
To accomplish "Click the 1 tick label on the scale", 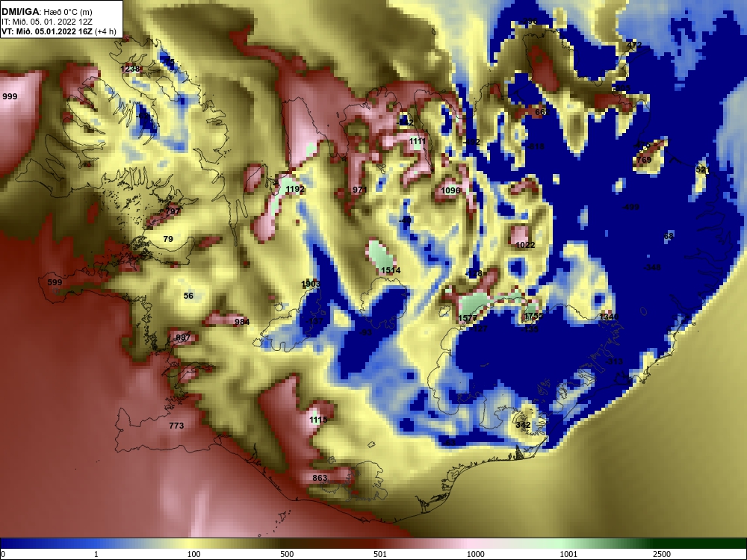I will (x=96, y=554).
